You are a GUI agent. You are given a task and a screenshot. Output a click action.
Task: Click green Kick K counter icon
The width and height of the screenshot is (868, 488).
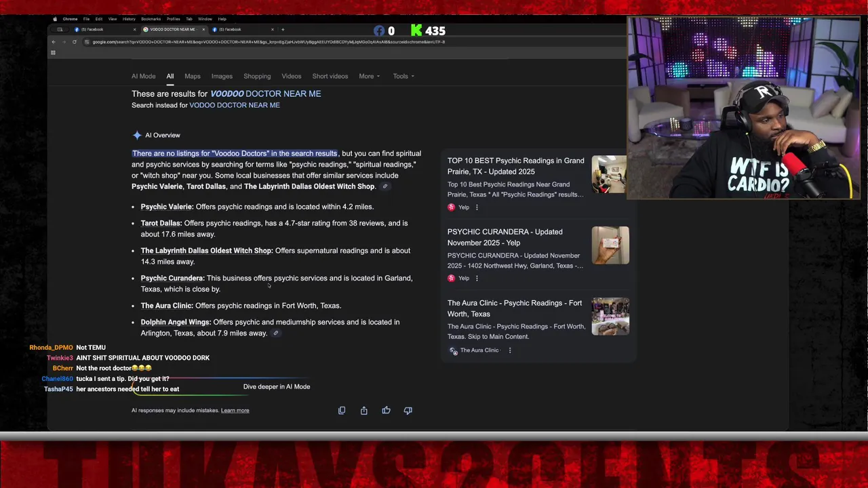(x=416, y=30)
